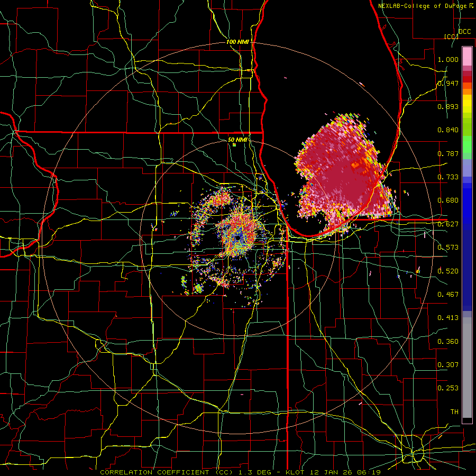Click the radar site center of the clutter
Image resolution: width=476 pixels, height=476 pixels.
pos(238,239)
